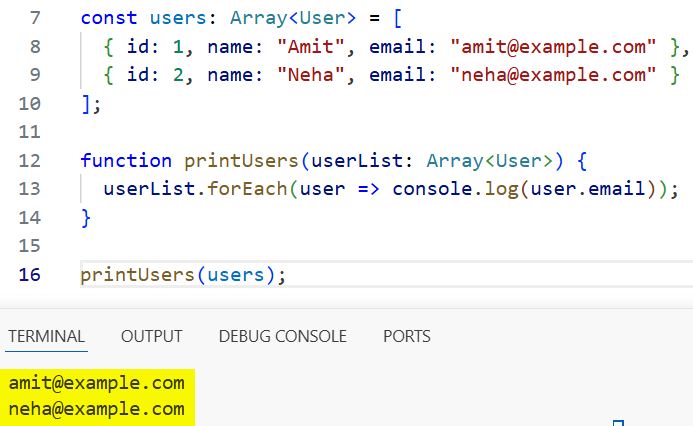693x426 pixels.
Task: Click 'forEach' method call on line 13
Action: 248,189
